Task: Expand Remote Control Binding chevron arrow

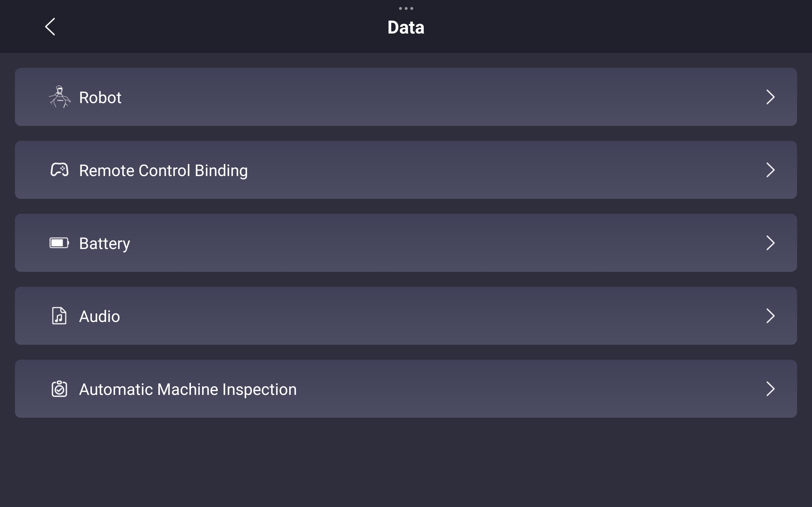Action: pos(770,170)
